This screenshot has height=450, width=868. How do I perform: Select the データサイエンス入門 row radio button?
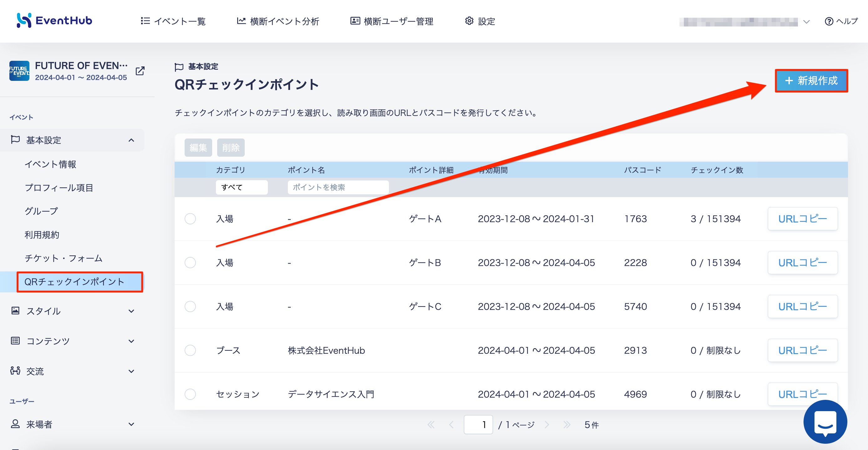190,394
